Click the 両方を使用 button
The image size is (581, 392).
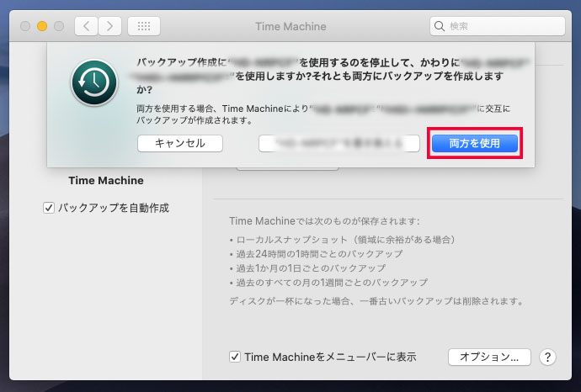tap(475, 143)
